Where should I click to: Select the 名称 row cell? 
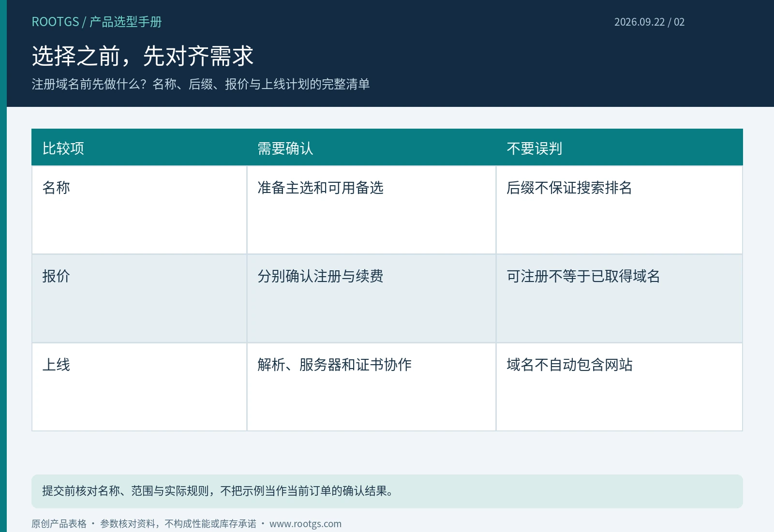(139, 210)
